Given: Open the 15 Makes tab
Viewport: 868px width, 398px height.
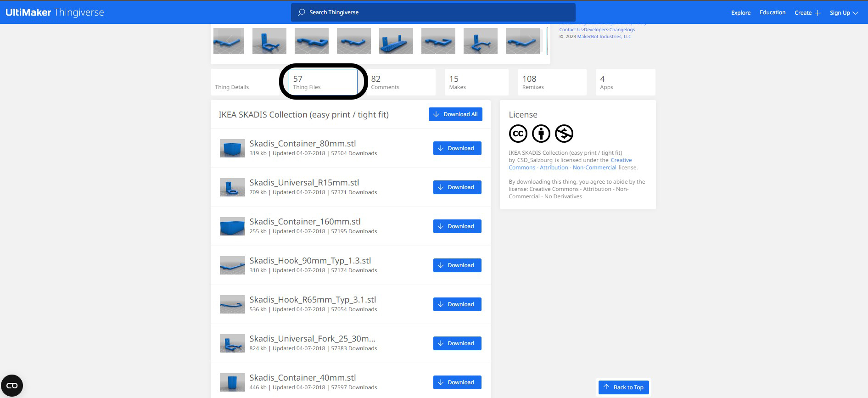Looking at the screenshot, I should pyautogui.click(x=476, y=82).
